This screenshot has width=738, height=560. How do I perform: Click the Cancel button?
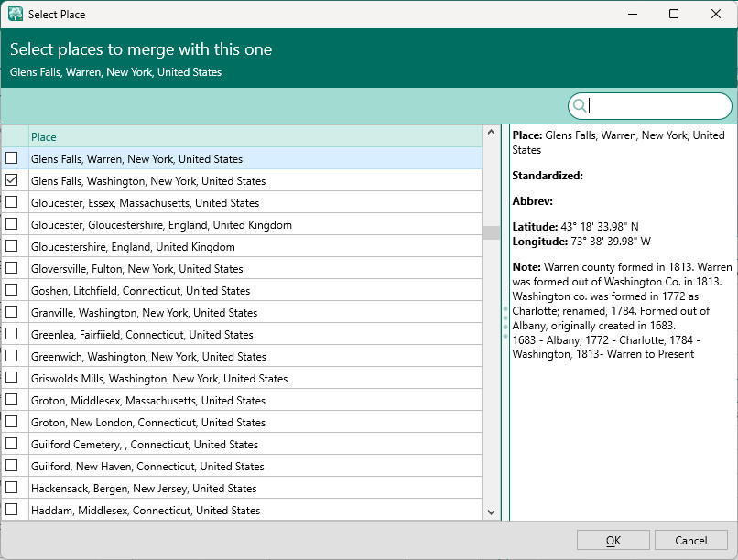[x=691, y=540]
